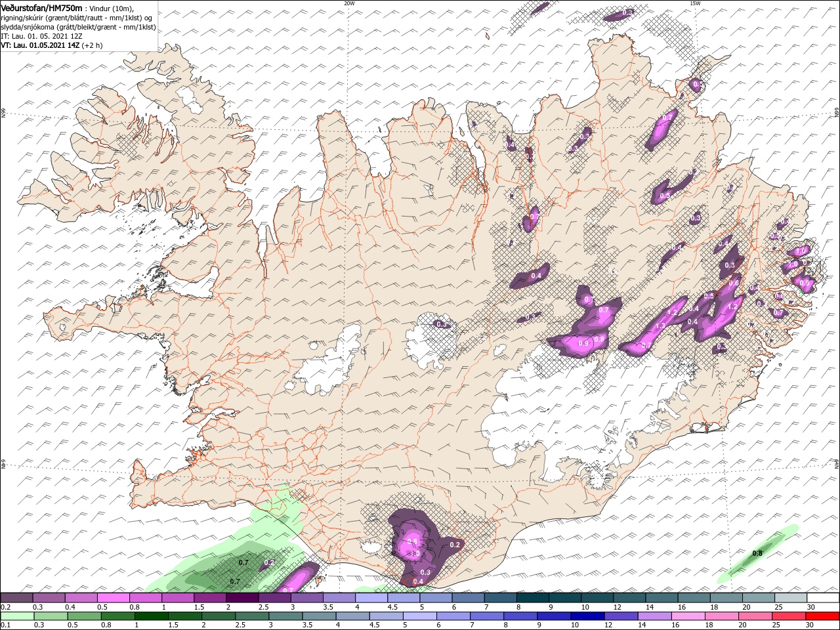Pick the pale grey 25 snow legend swatch
The image size is (840, 630).
coord(791,597)
